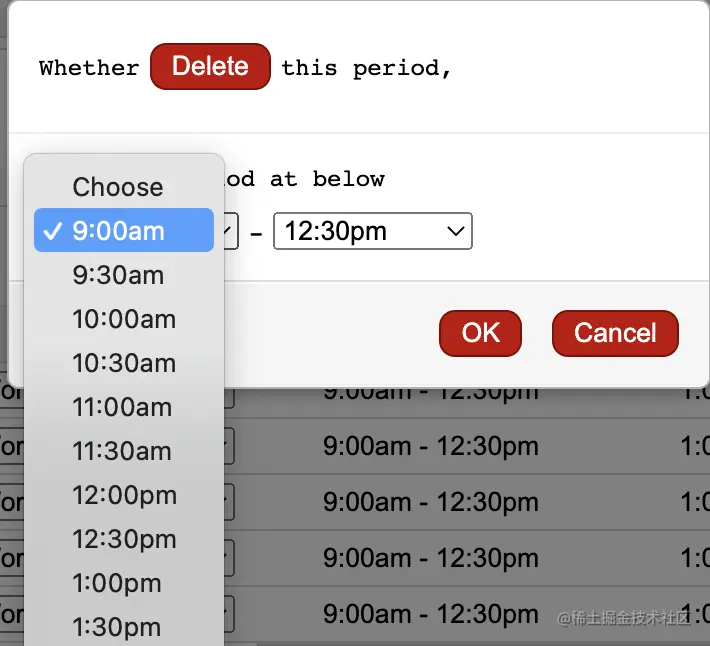The width and height of the screenshot is (710, 646).
Task: Click the first 9:00am - 12:30pm table row
Action: pyautogui.click(x=430, y=392)
